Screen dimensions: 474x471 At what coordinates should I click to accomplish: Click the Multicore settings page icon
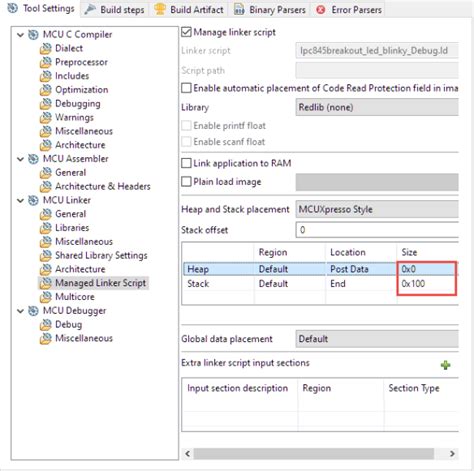point(46,297)
